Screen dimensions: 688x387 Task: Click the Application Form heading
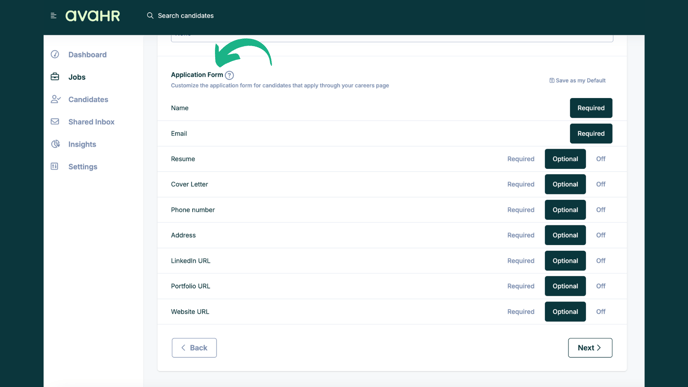197,75
